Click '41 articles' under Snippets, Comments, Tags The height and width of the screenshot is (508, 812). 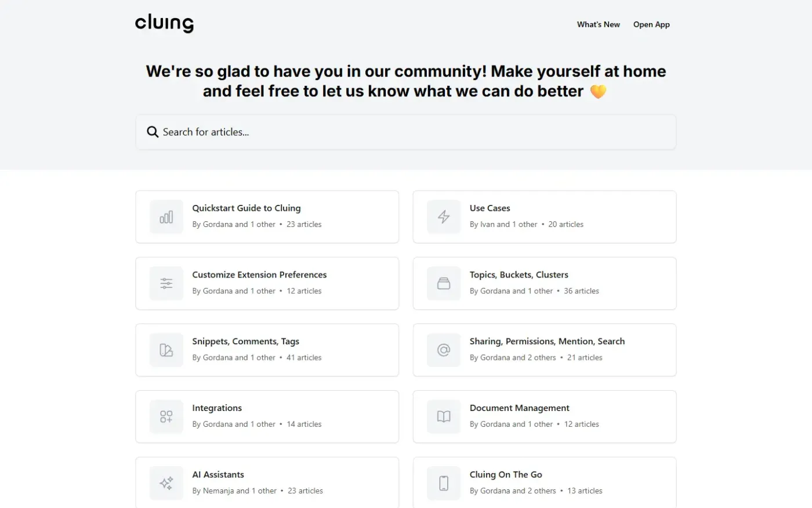pyautogui.click(x=304, y=358)
